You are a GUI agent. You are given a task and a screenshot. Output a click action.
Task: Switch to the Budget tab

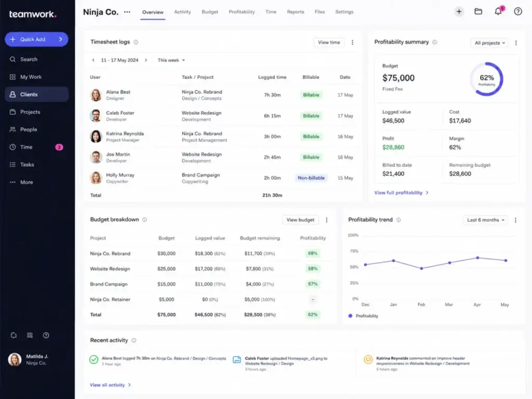pos(210,12)
